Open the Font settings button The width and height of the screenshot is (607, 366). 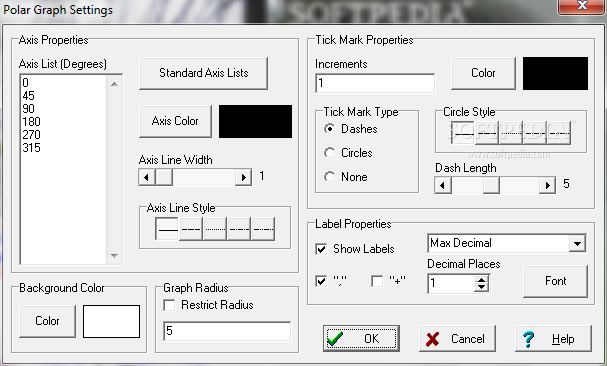coord(556,281)
